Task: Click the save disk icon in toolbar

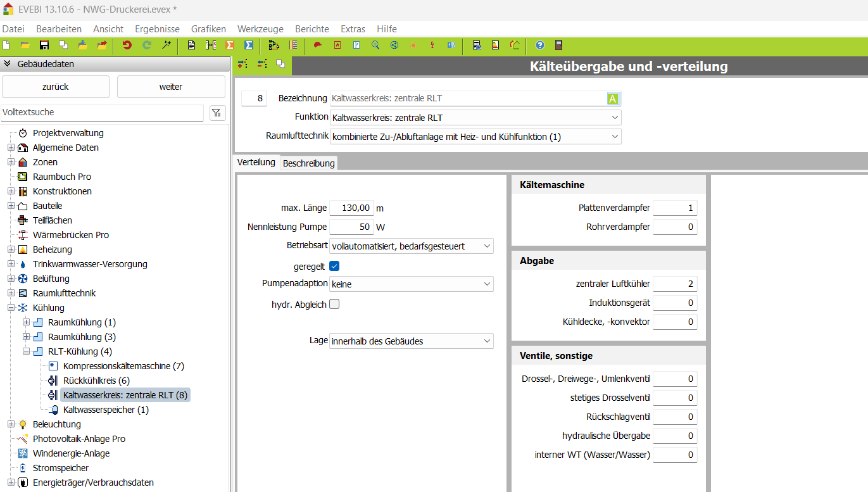Action: point(44,45)
